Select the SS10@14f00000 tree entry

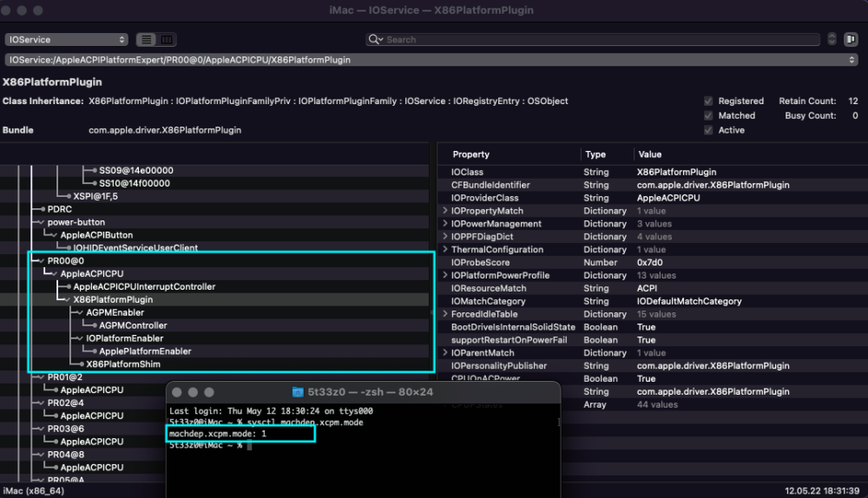[x=135, y=183]
